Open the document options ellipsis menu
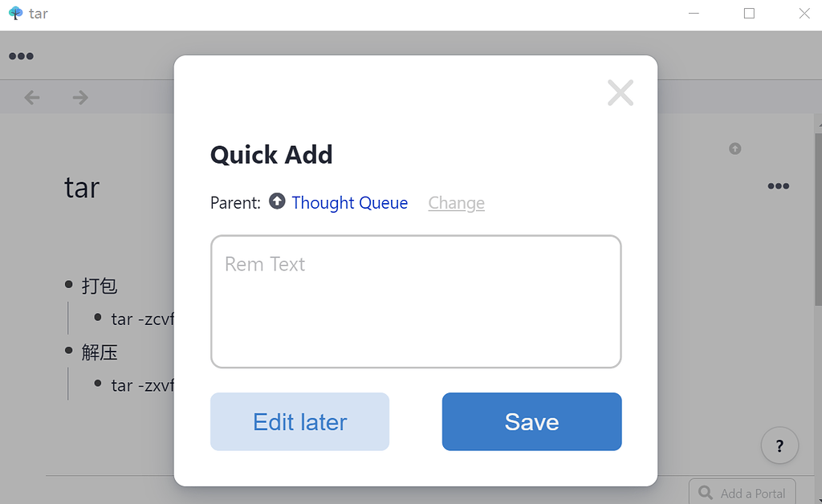Image resolution: width=822 pixels, height=504 pixels. pyautogui.click(x=778, y=186)
